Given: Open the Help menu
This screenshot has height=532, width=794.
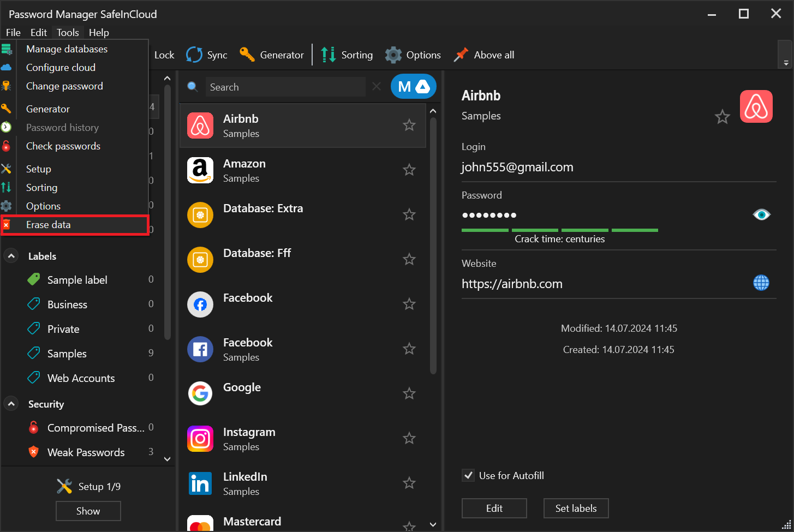Looking at the screenshot, I should [x=99, y=32].
